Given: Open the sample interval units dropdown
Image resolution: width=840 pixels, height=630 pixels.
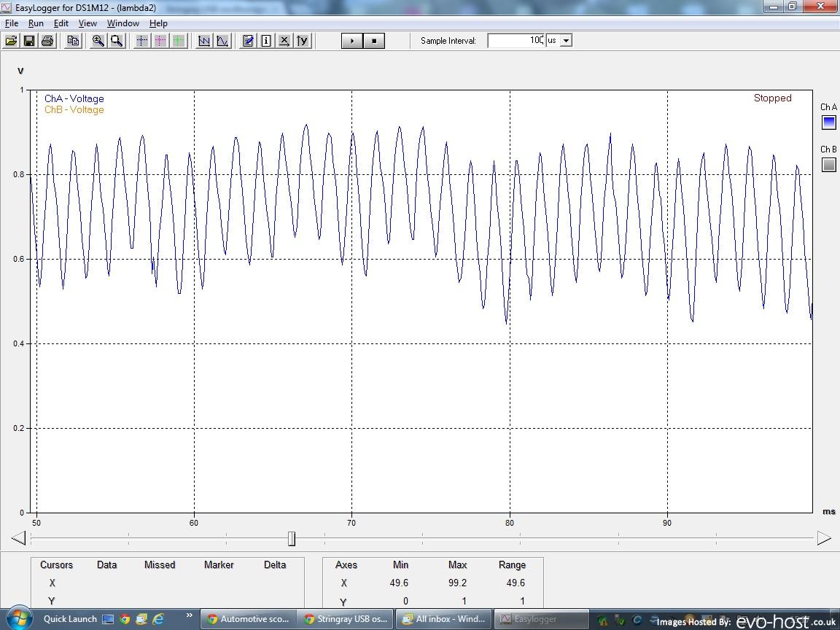Looking at the screenshot, I should click(566, 41).
